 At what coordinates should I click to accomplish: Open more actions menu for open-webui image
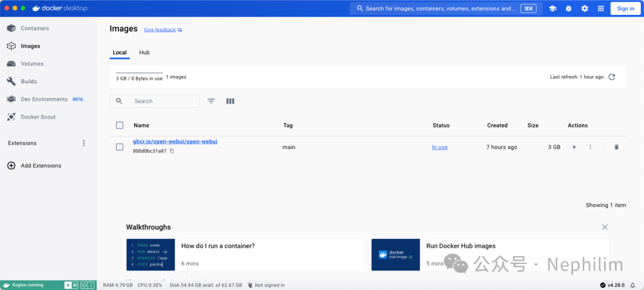(590, 147)
